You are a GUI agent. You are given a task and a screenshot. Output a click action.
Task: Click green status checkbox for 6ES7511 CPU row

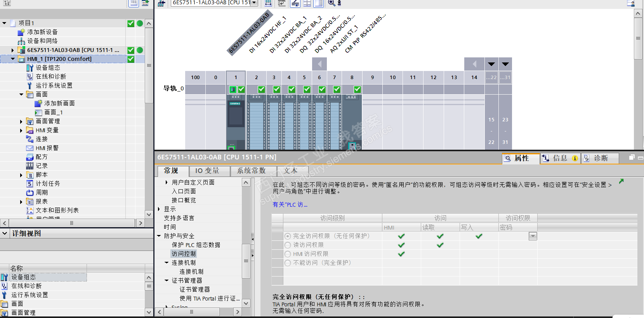131,50
